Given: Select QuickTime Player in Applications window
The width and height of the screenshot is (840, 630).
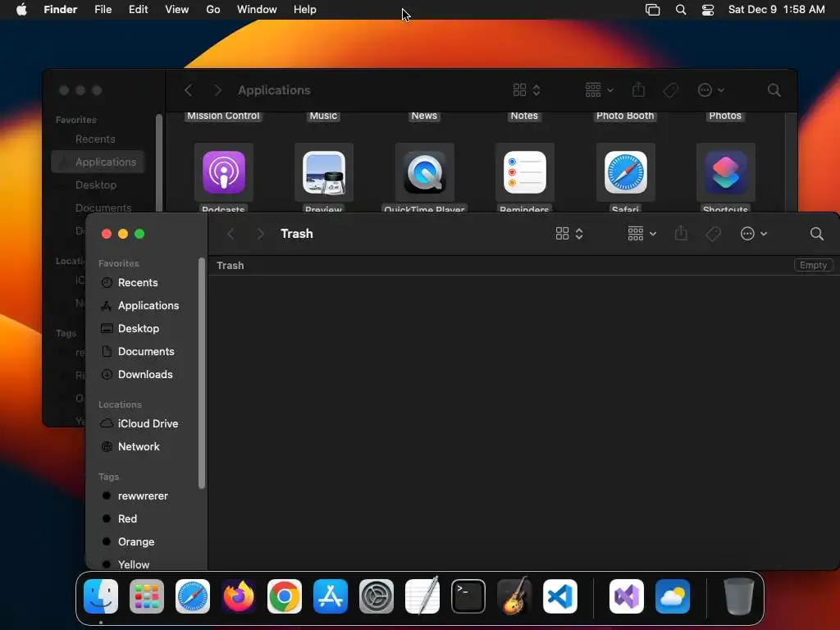Looking at the screenshot, I should tap(425, 172).
